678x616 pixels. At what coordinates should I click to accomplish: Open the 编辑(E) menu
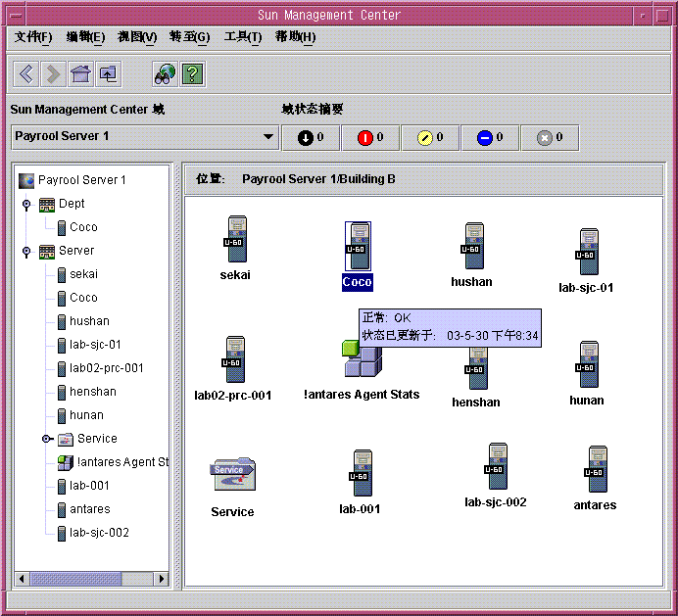coord(85,37)
